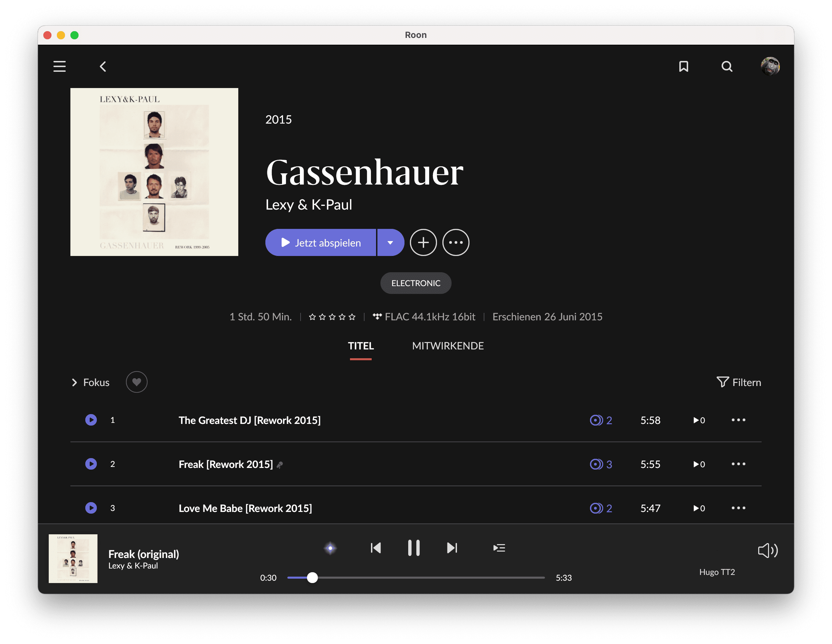832x644 pixels.
Task: Expand the Fokus section
Action: tap(91, 382)
